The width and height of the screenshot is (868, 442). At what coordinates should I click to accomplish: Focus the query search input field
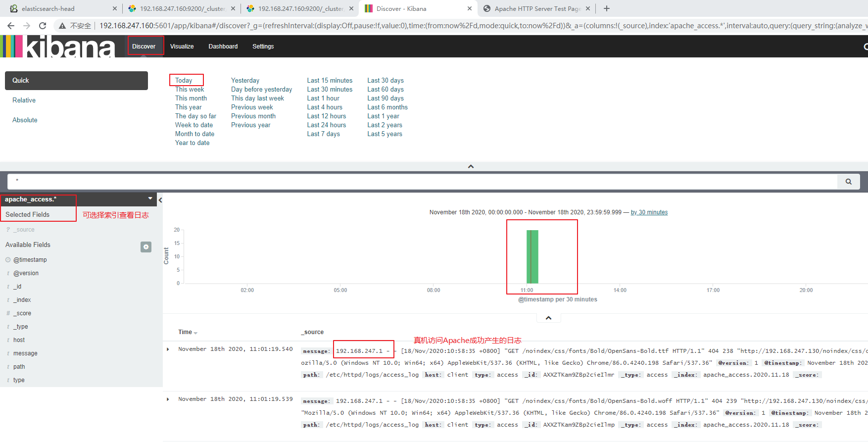(x=423, y=182)
